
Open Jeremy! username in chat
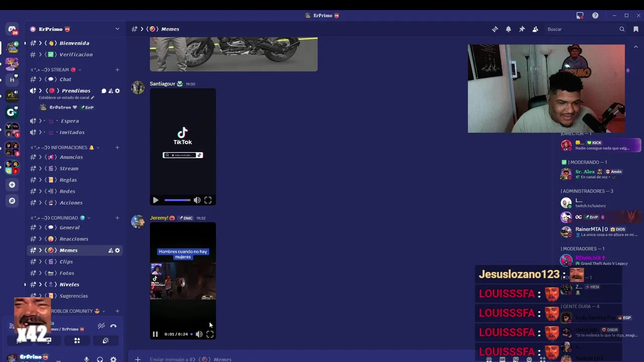click(159, 218)
